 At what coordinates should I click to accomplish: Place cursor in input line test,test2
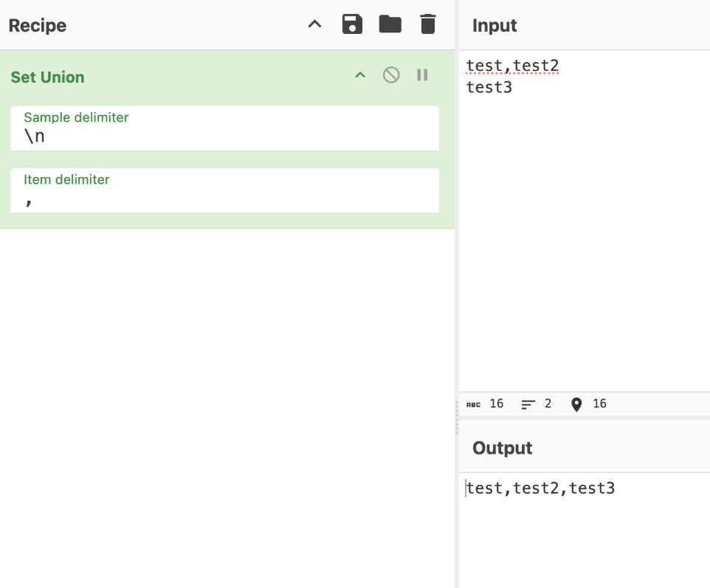(513, 66)
